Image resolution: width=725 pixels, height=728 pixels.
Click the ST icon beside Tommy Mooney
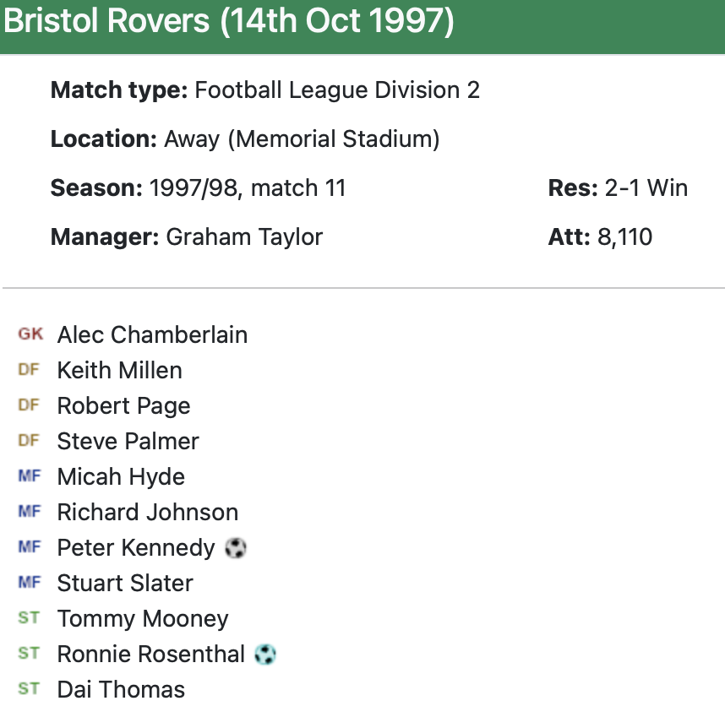[x=29, y=618]
